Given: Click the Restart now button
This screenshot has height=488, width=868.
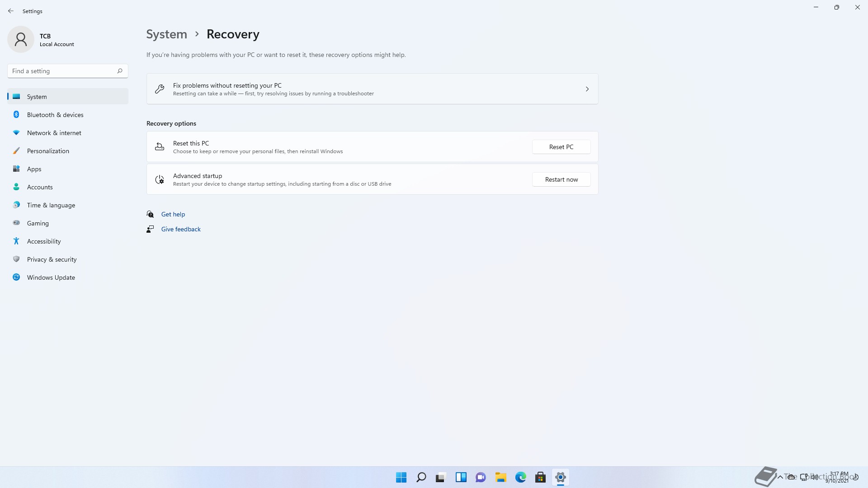Looking at the screenshot, I should (x=561, y=179).
